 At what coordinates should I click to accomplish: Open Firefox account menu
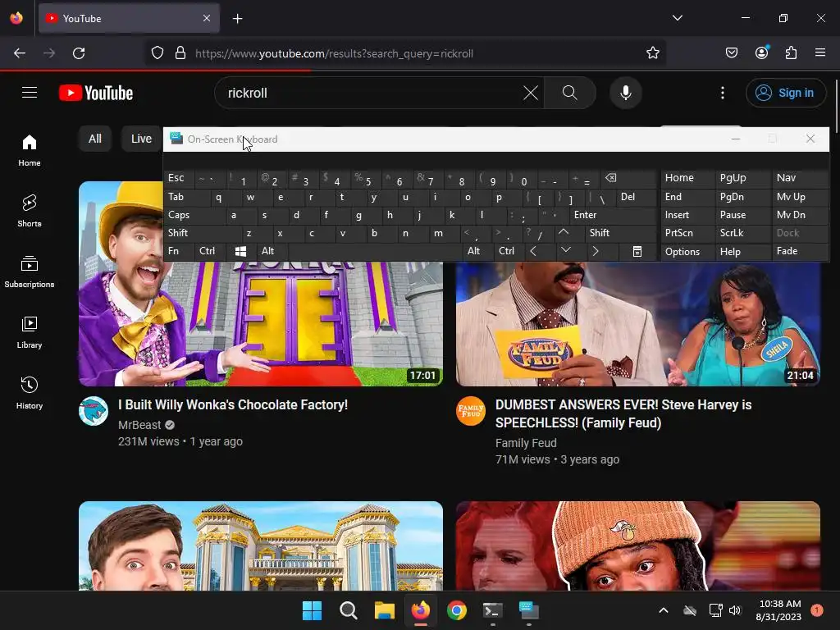click(x=762, y=53)
